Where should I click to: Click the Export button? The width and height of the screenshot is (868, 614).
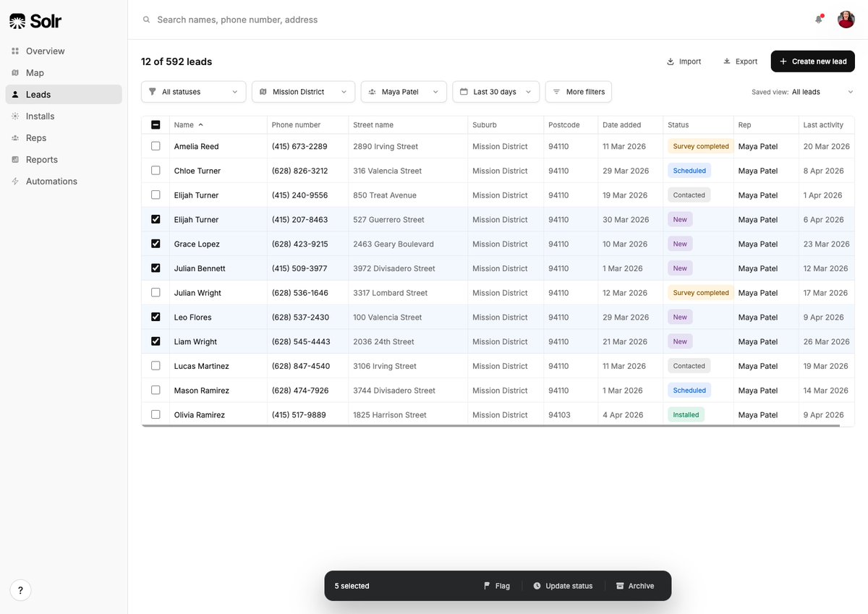click(740, 61)
